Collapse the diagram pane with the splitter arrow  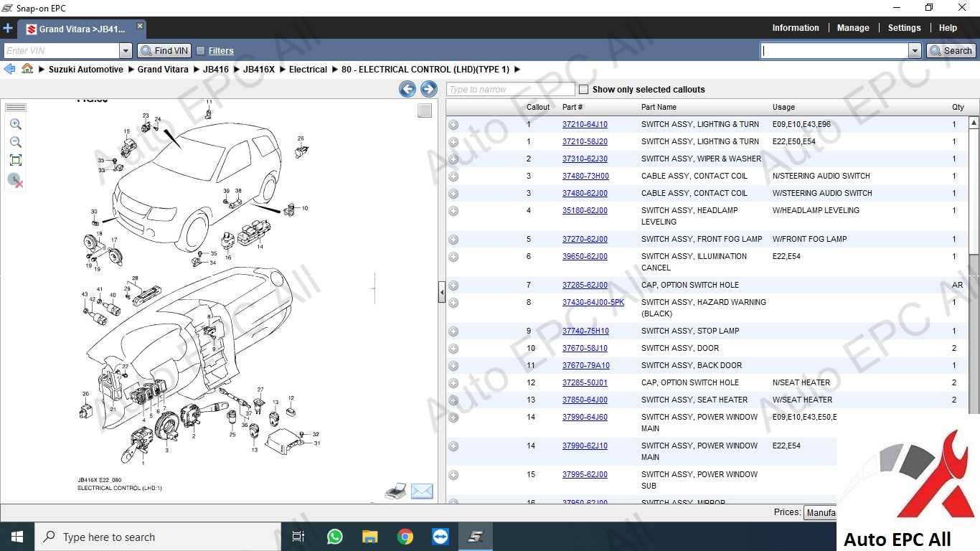442,293
